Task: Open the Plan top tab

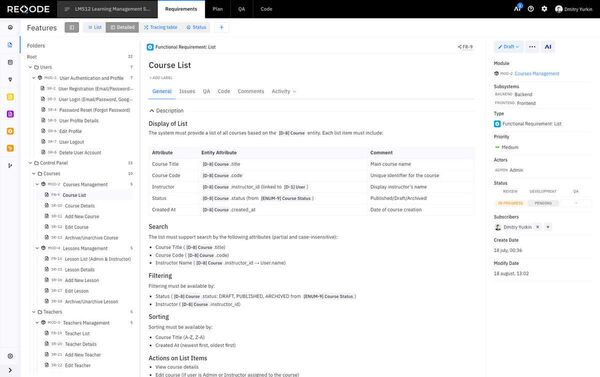Action: point(218,9)
